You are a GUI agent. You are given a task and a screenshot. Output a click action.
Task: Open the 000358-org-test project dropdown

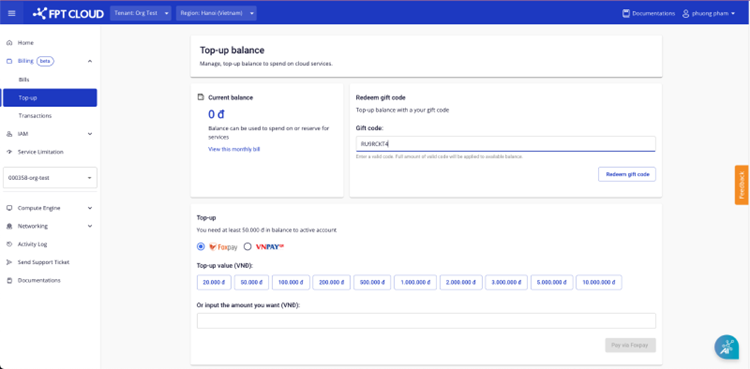50,178
